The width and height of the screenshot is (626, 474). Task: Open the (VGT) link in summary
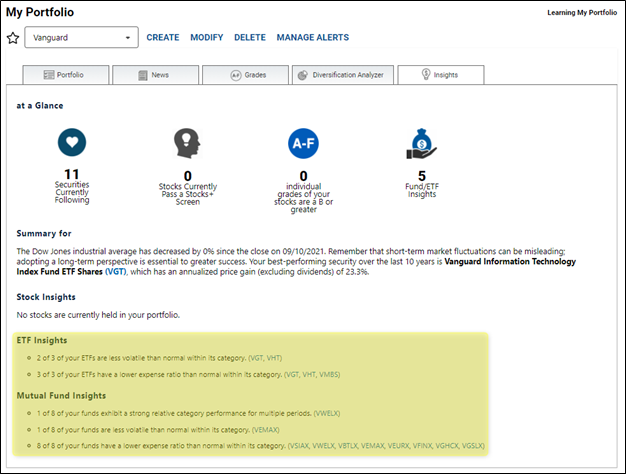point(116,272)
